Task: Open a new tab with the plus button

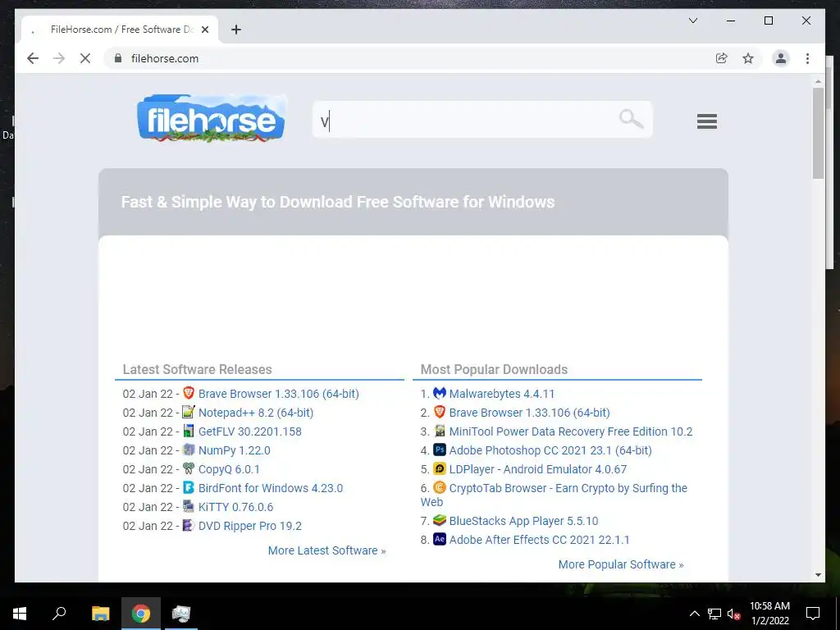Action: click(235, 30)
